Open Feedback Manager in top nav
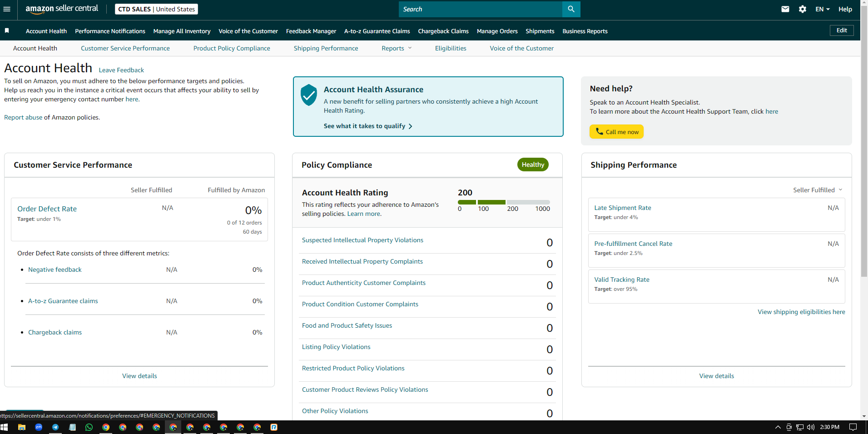 coord(311,31)
